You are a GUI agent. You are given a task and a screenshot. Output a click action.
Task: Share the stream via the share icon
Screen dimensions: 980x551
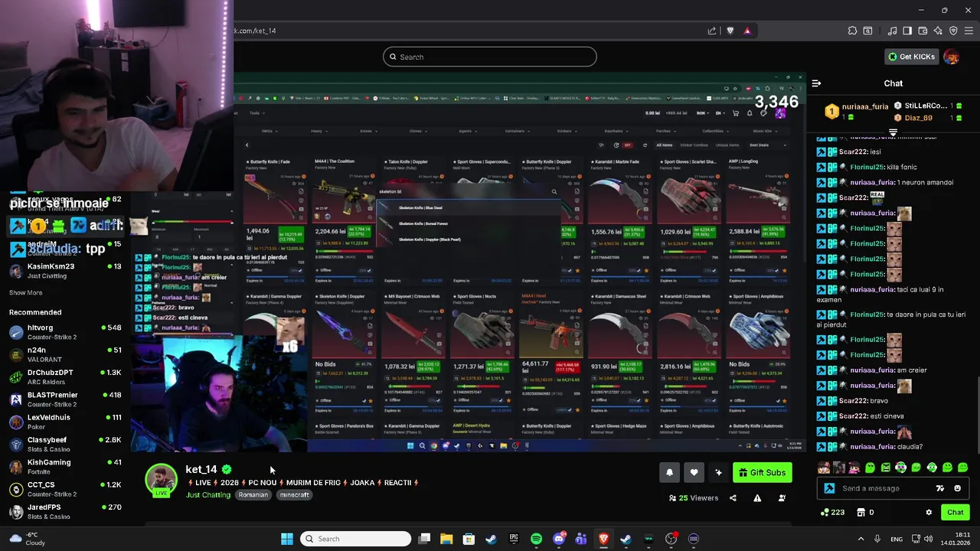[x=733, y=498]
